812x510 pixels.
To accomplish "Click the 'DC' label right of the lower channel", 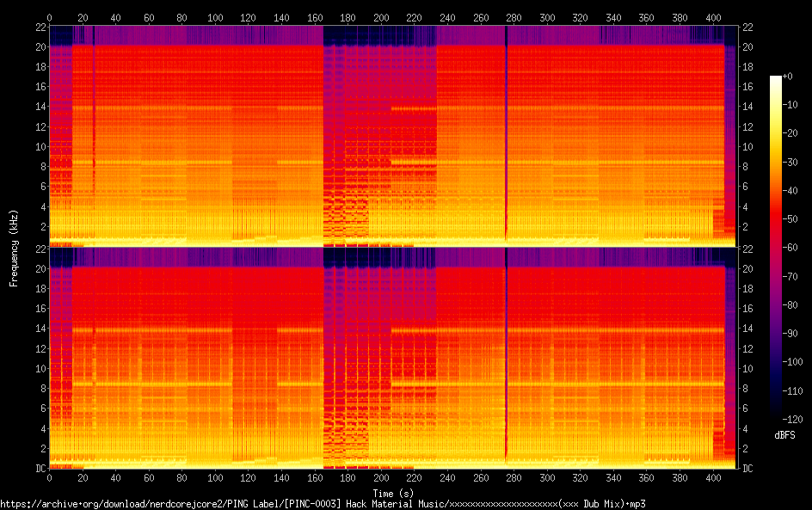I will point(747,469).
